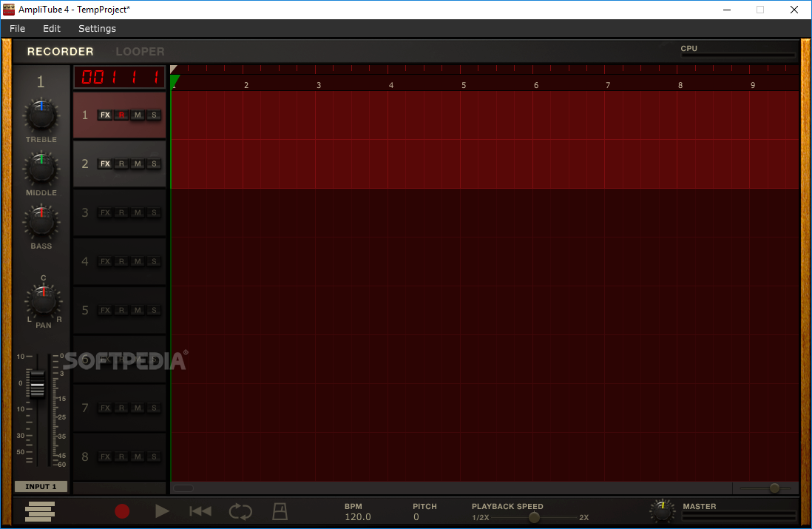812x529 pixels.
Task: Click the BPM value 120.0
Action: click(358, 517)
